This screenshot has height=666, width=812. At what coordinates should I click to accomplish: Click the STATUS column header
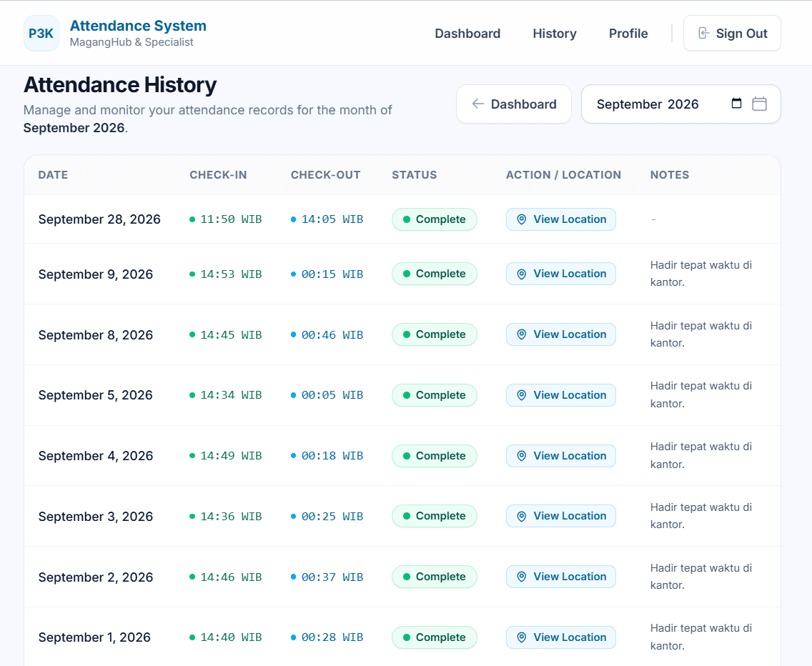click(x=415, y=175)
